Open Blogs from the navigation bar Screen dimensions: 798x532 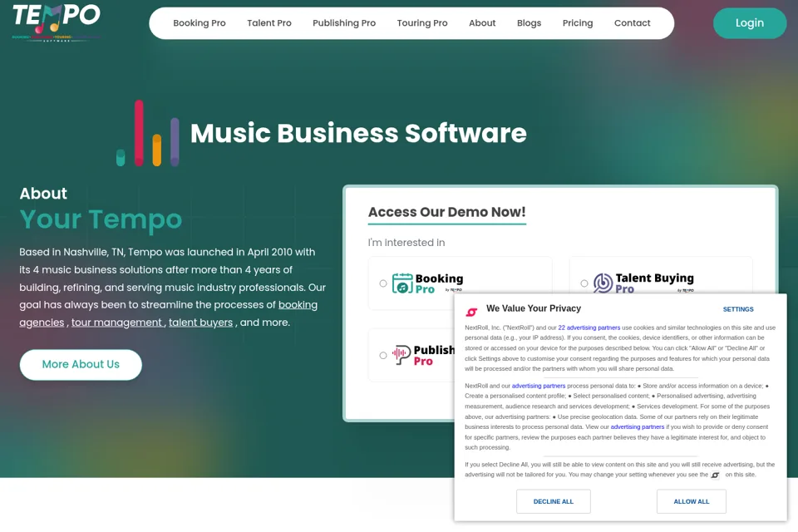coord(529,23)
